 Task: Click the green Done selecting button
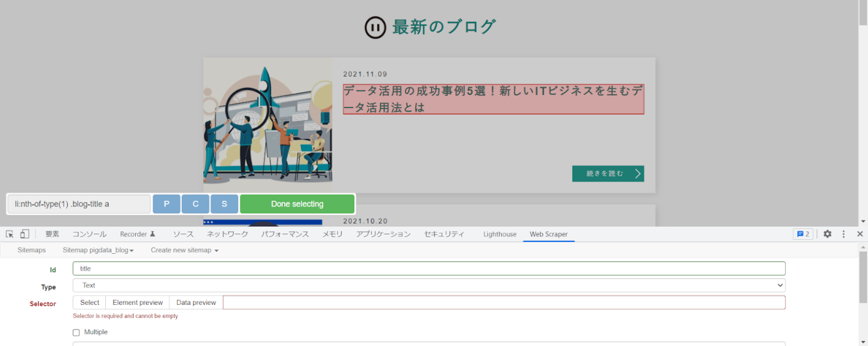pos(297,204)
